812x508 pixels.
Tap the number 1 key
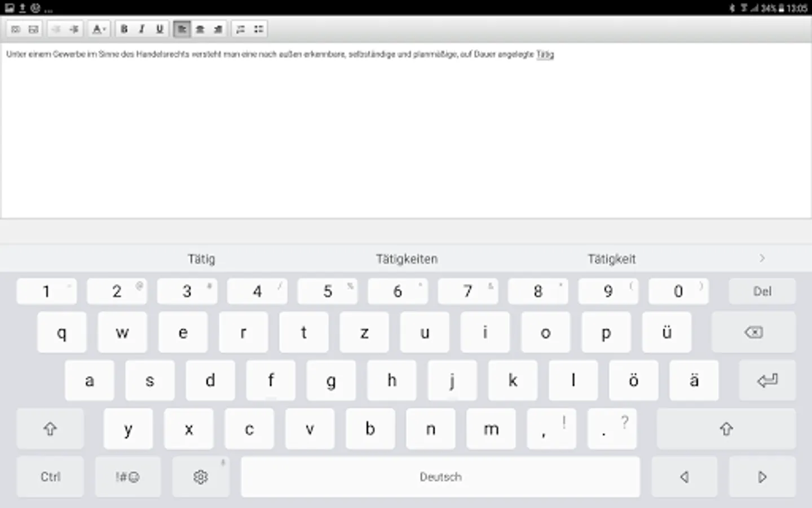(47, 291)
